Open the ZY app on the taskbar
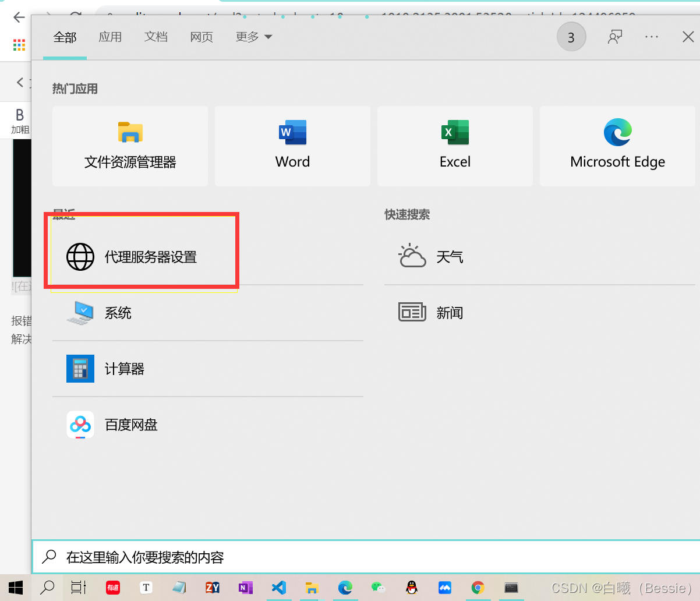 pos(213,588)
